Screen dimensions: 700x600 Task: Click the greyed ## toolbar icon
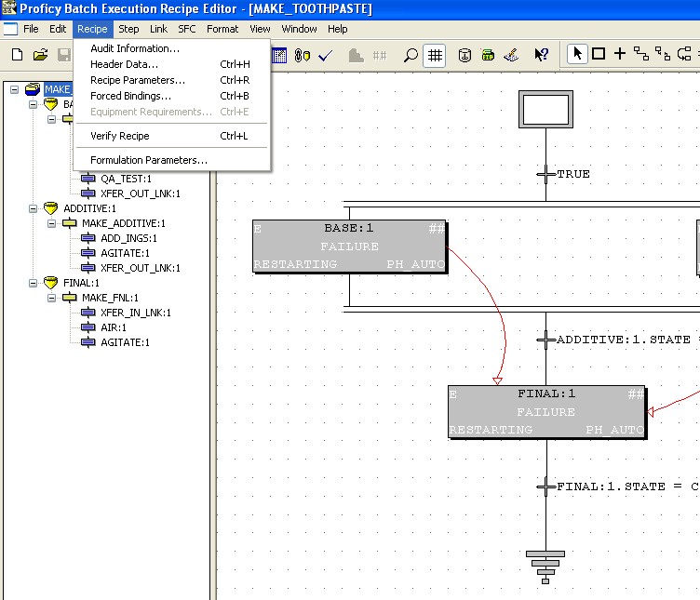point(380,55)
